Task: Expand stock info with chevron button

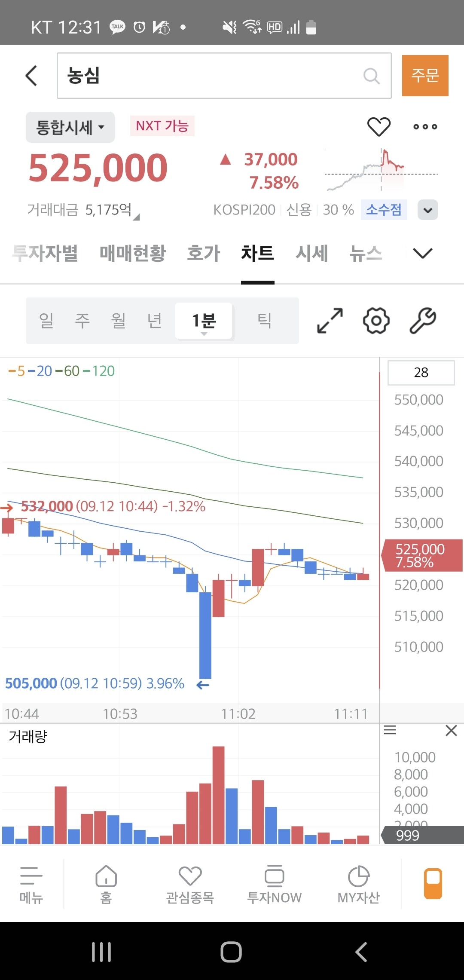Action: pyautogui.click(x=427, y=210)
